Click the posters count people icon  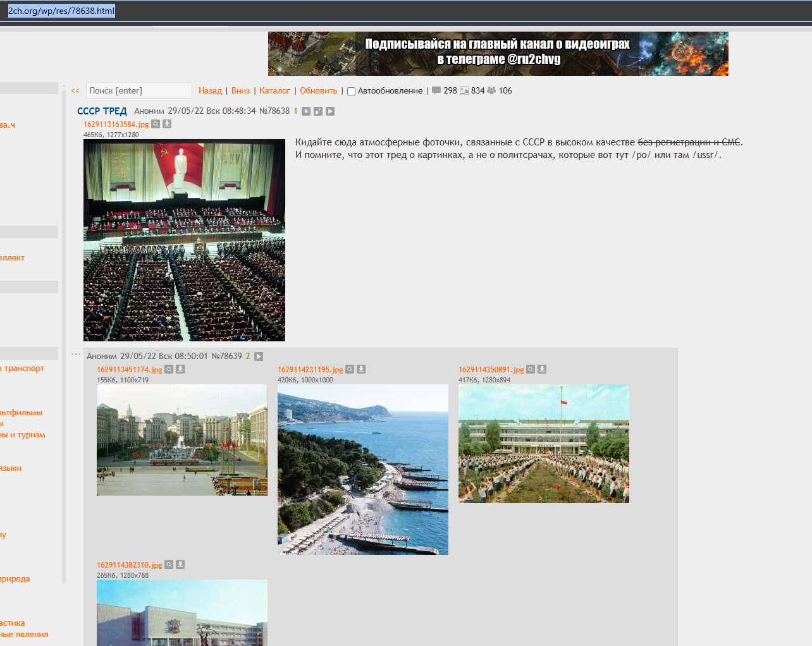click(x=491, y=90)
